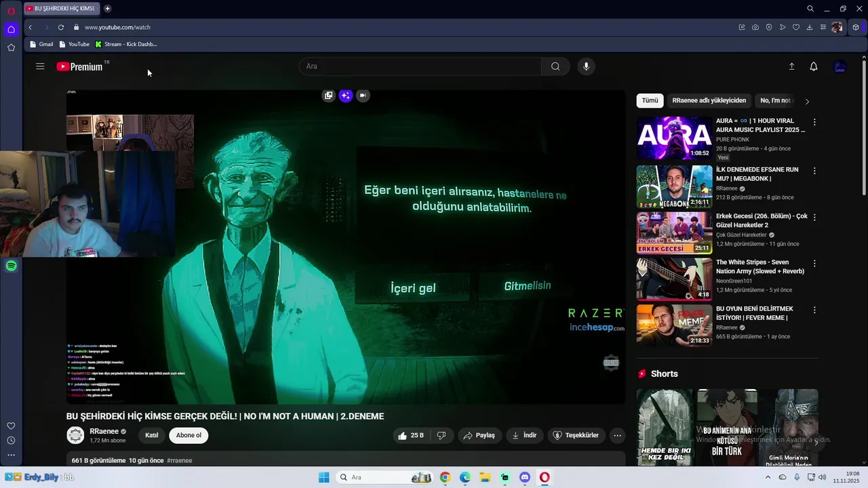Reload the page
The width and height of the screenshot is (868, 488).
61,27
